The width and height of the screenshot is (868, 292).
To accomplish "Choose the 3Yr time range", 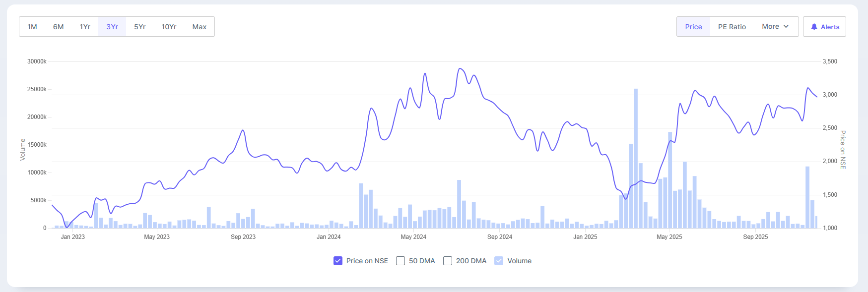I will 112,27.
